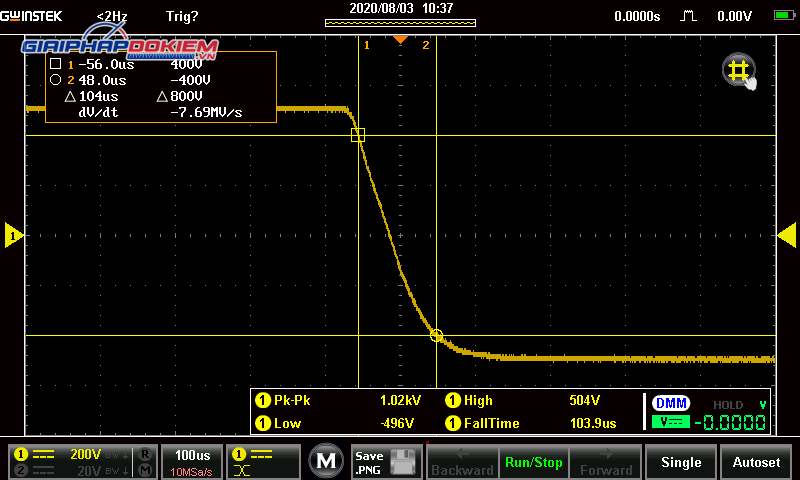The width and height of the screenshot is (800, 480).
Task: Select the M math/menu round button
Action: click(327, 461)
